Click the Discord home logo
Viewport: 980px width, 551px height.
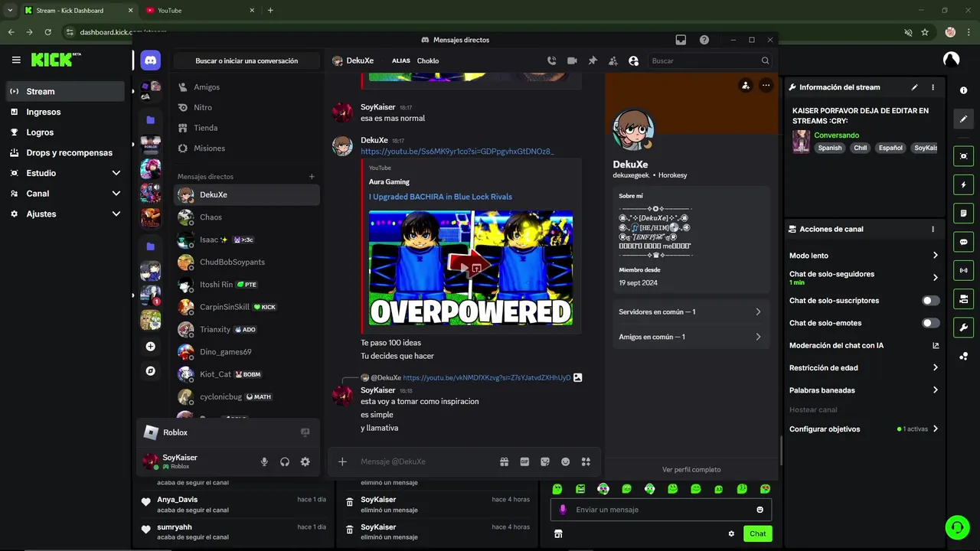150,60
